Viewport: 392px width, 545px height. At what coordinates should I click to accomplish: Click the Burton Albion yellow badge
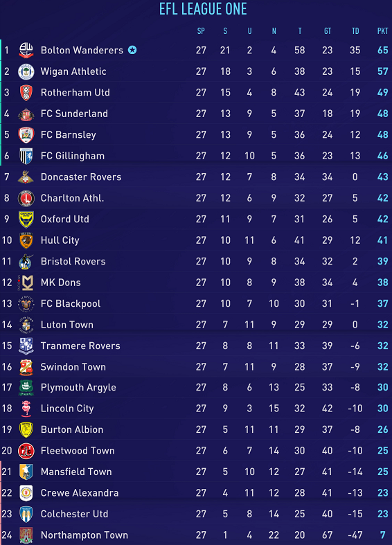(x=26, y=429)
